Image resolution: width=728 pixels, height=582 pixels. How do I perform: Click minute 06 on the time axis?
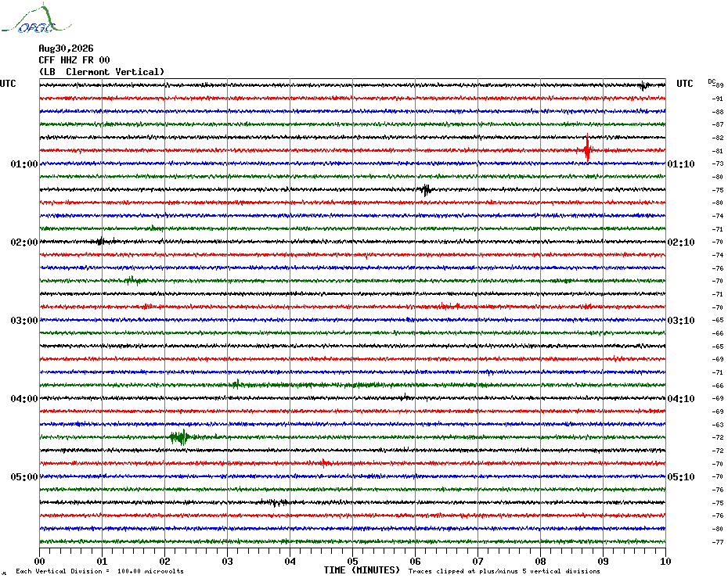tap(415, 561)
